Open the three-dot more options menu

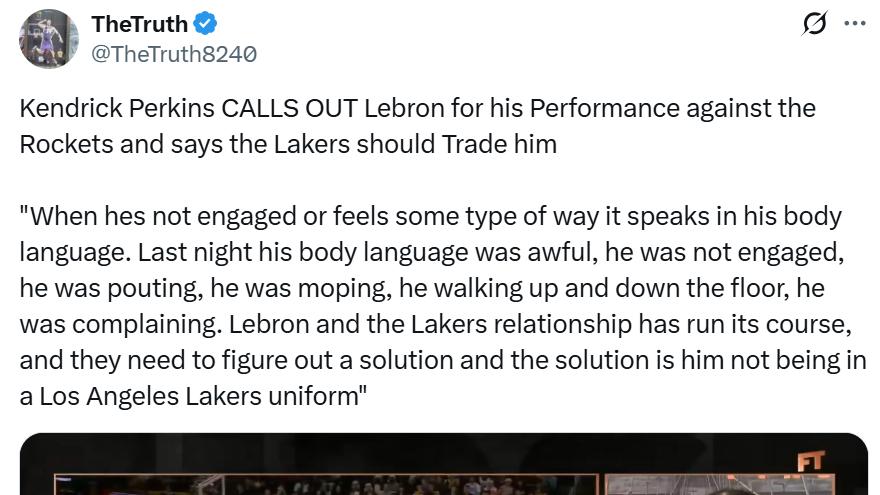(855, 23)
